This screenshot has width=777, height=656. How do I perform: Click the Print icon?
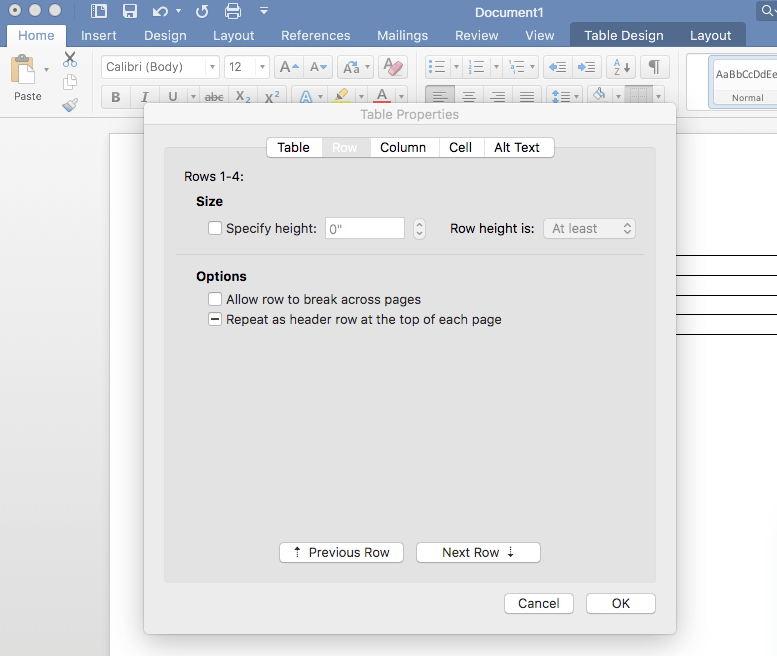(x=233, y=11)
